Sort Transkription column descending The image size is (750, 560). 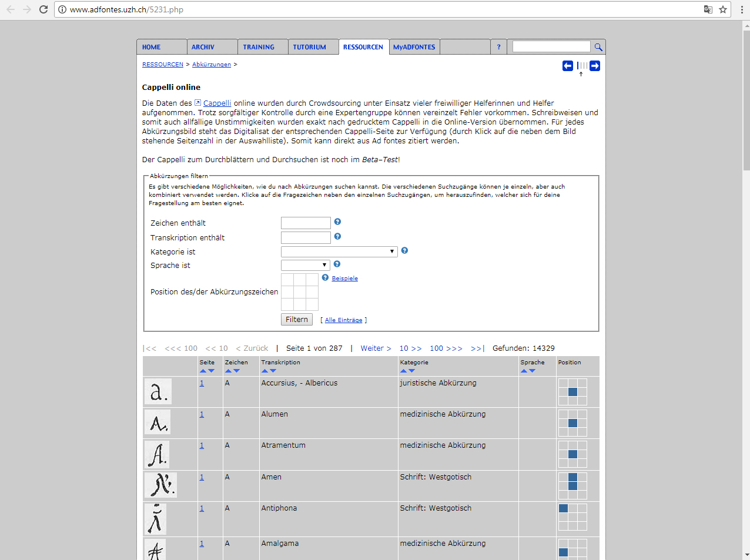click(x=273, y=371)
